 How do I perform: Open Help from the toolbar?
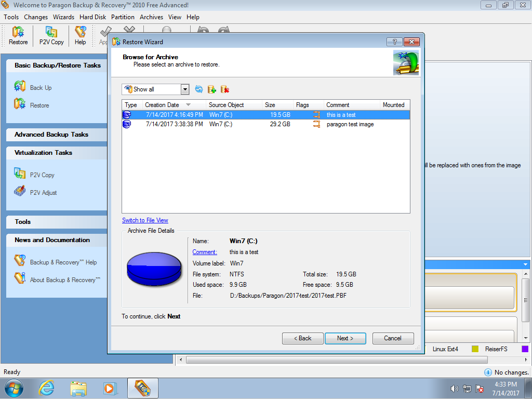pyautogui.click(x=80, y=36)
